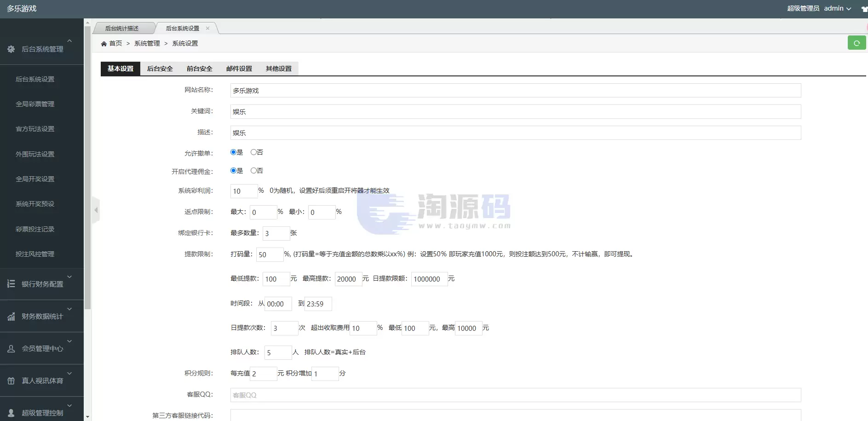Image resolution: width=868 pixels, height=421 pixels.
Task: Click the 积分增加 points field
Action: [325, 374]
